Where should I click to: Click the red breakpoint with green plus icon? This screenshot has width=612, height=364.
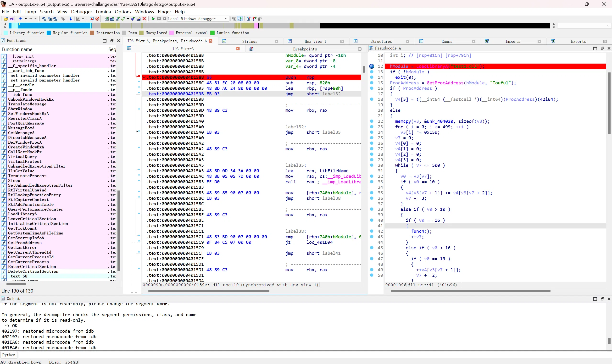[x=255, y=19]
